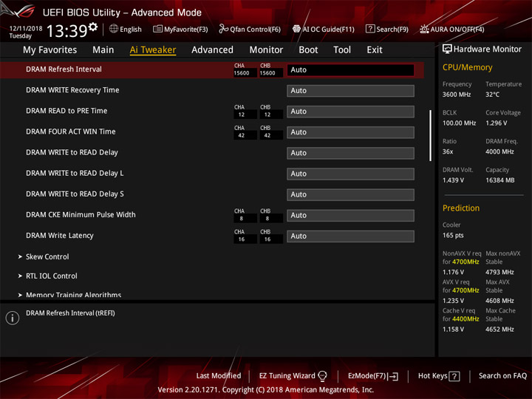Click the language globe icon
The height and width of the screenshot is (399, 532).
point(114,29)
